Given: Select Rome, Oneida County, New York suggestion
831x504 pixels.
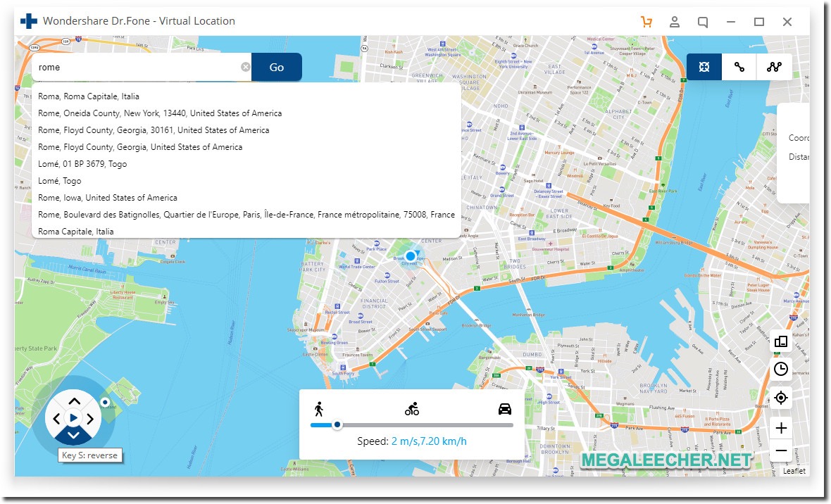Looking at the screenshot, I should (246, 113).
